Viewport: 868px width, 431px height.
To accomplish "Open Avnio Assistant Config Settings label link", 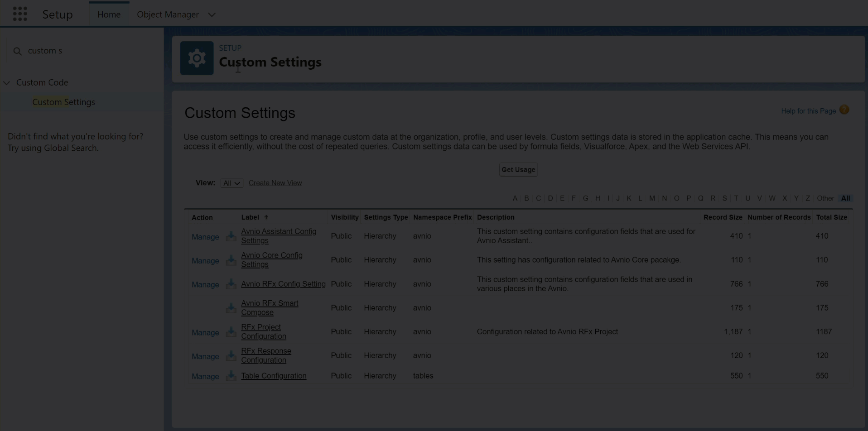I will click(x=279, y=236).
